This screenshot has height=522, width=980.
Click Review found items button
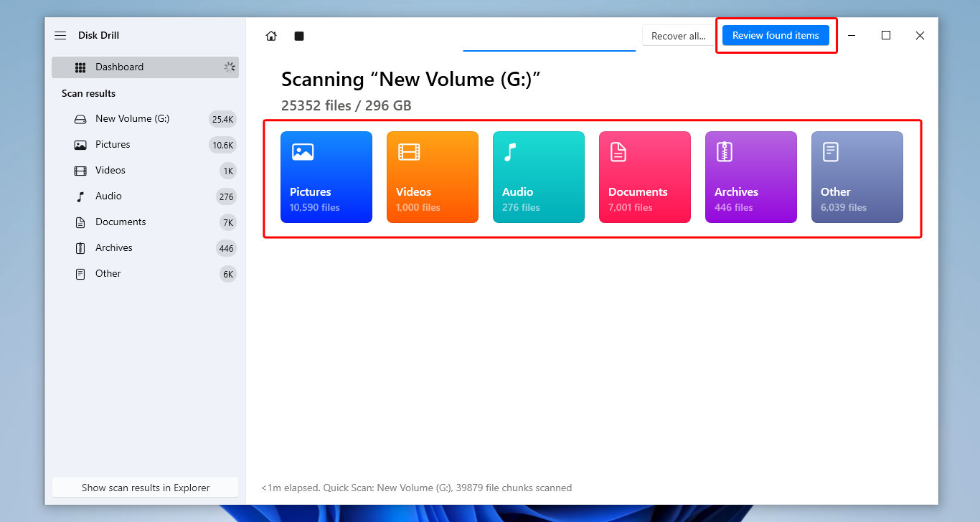776,35
